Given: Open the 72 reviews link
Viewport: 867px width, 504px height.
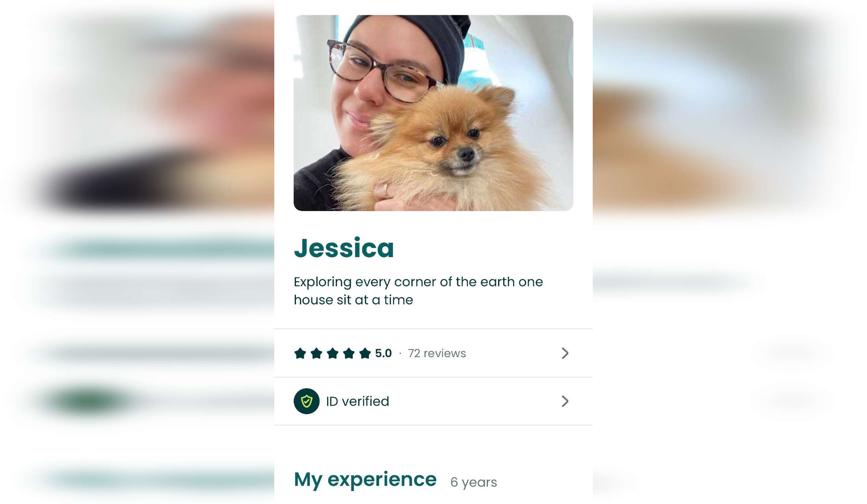Looking at the screenshot, I should coord(437,353).
